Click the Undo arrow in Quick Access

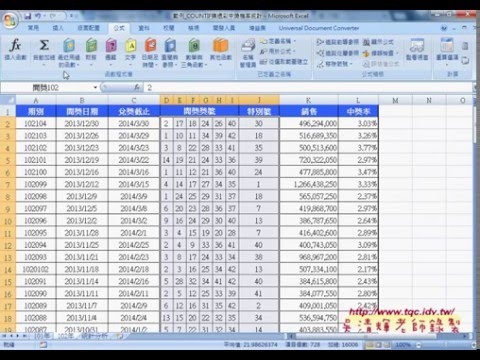pyautogui.click(x=39, y=16)
